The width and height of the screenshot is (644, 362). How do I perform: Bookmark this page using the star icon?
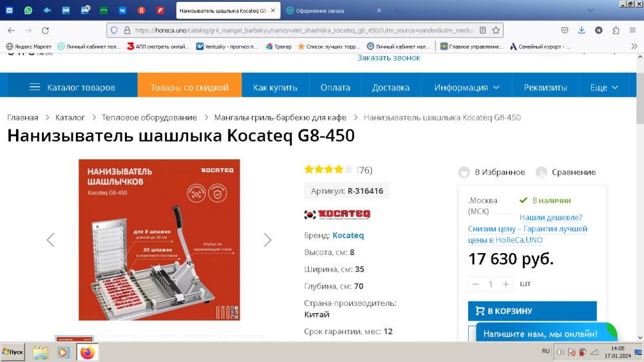pyautogui.click(x=496, y=30)
